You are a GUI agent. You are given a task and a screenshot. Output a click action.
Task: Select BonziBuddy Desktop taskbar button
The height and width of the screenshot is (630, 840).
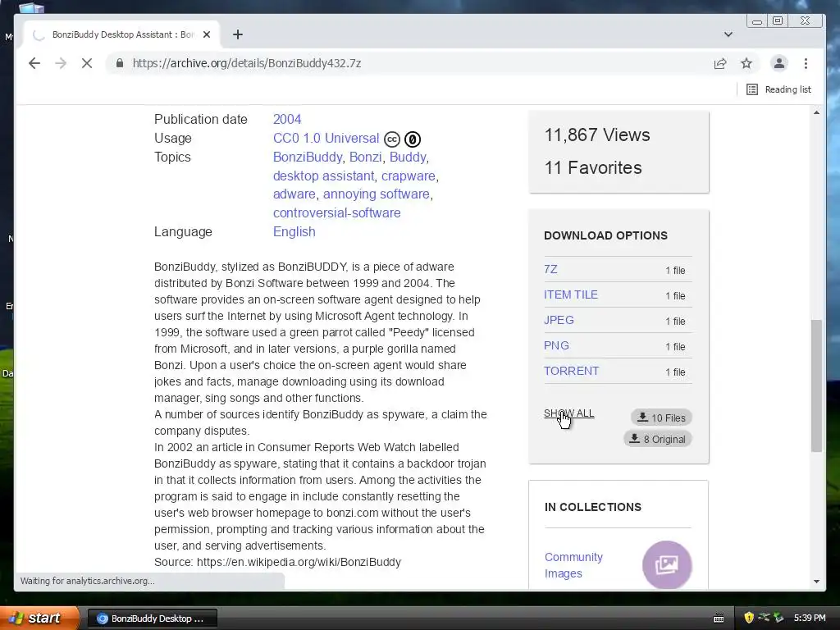click(152, 619)
